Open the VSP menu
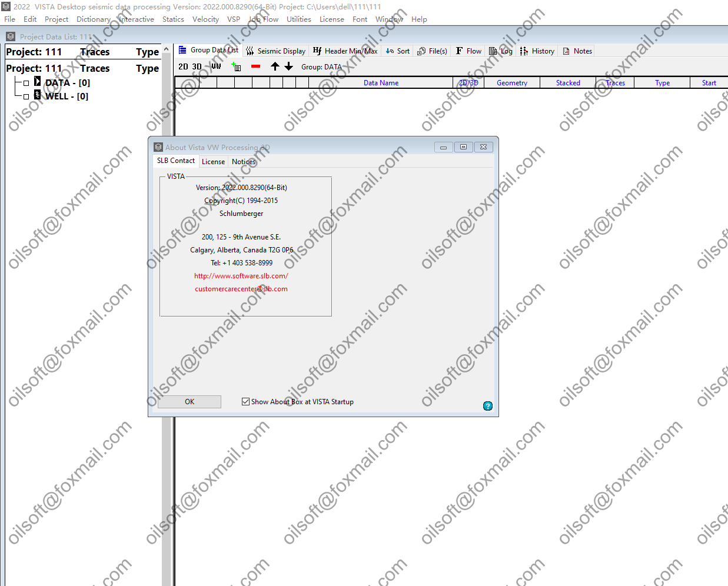This screenshot has height=586, width=728. pyautogui.click(x=234, y=19)
